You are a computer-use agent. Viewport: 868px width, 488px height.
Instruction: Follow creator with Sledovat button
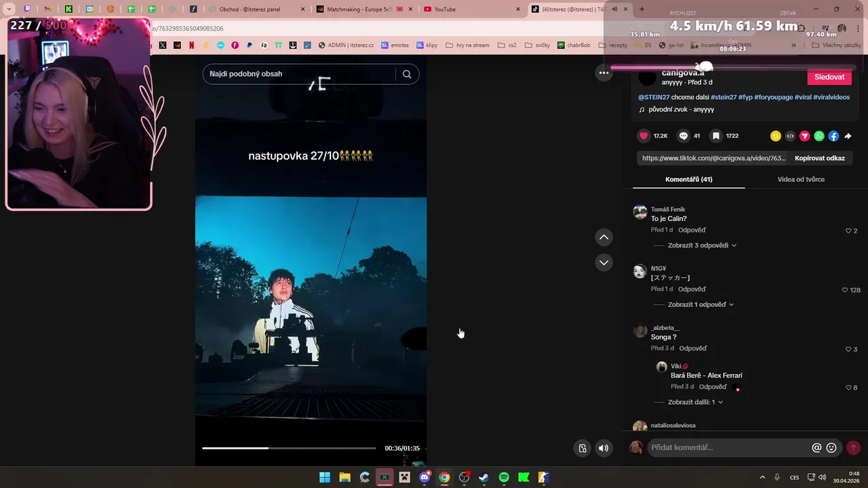(x=829, y=77)
